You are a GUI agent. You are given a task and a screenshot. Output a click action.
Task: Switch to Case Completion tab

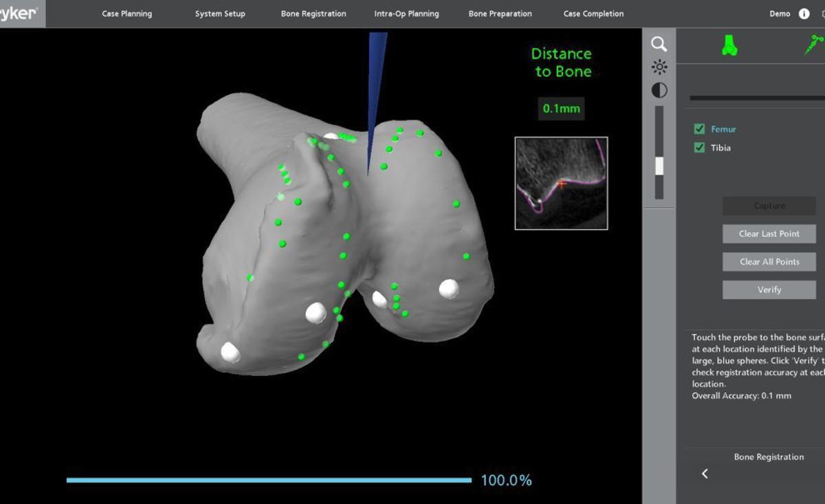tap(593, 14)
